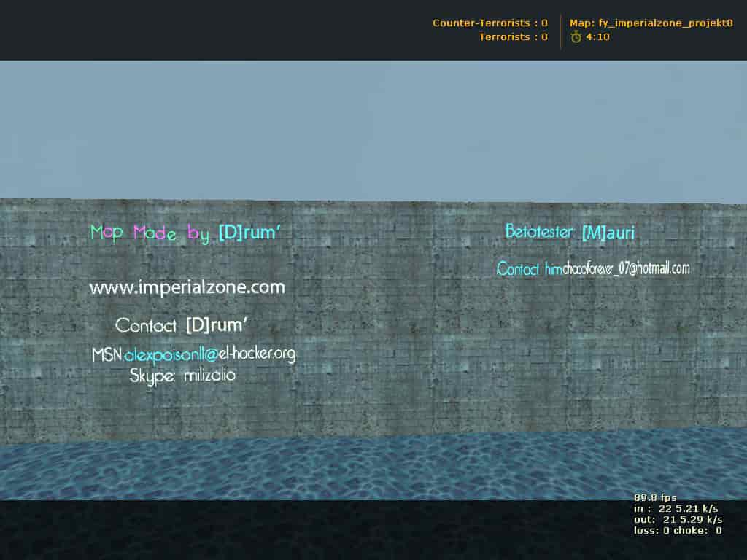Click the round timer clock icon
The image size is (747, 560).
click(x=576, y=36)
